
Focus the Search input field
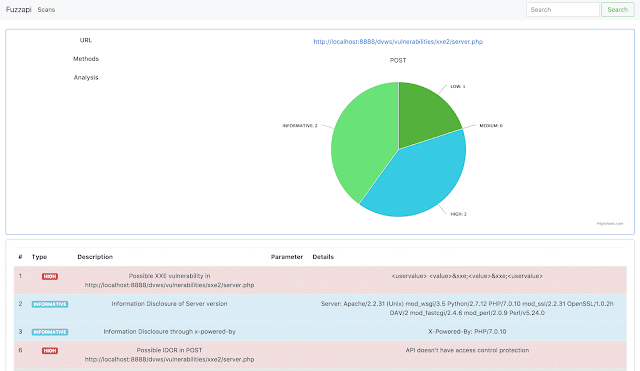[562, 9]
